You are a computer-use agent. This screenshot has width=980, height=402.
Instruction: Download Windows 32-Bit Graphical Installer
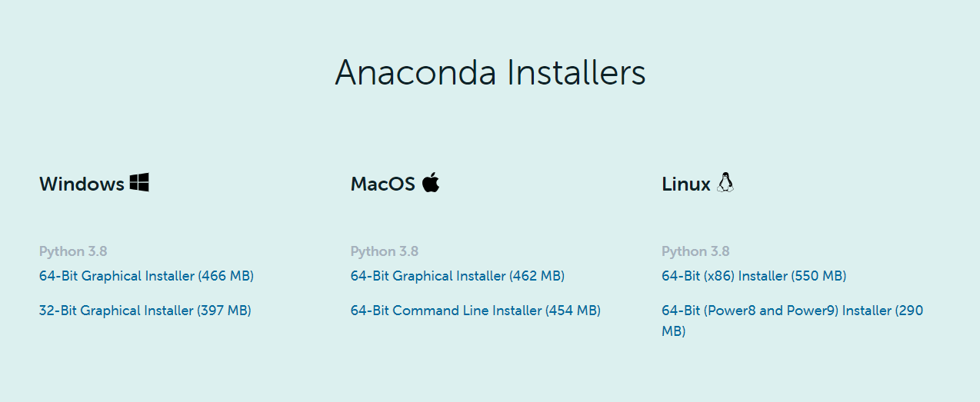click(x=145, y=311)
